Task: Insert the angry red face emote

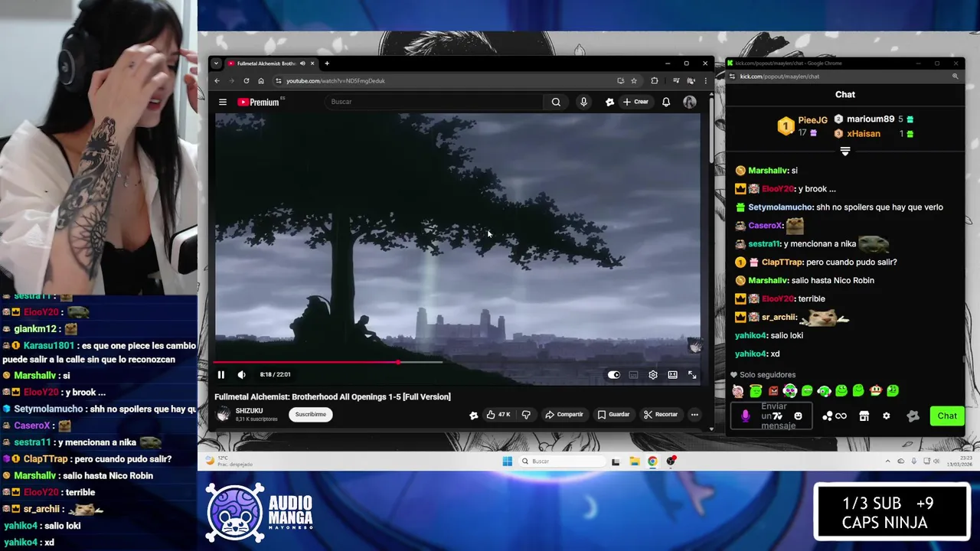Action: (x=773, y=391)
